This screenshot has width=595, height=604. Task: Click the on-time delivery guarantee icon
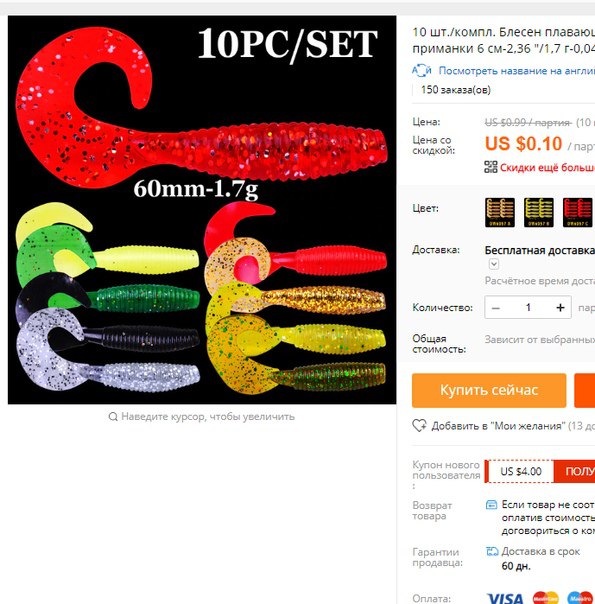492,551
